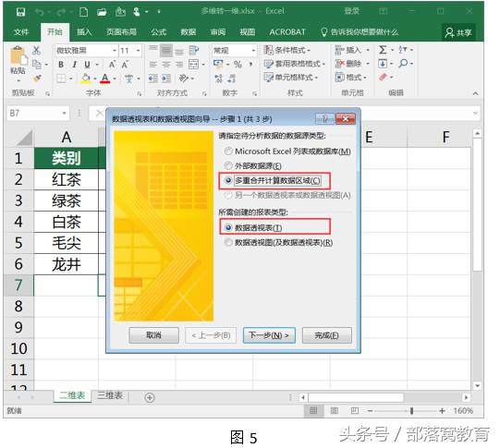The width and height of the screenshot is (500, 448).
Task: Click the Paste clipboard icon
Action: 18,56
